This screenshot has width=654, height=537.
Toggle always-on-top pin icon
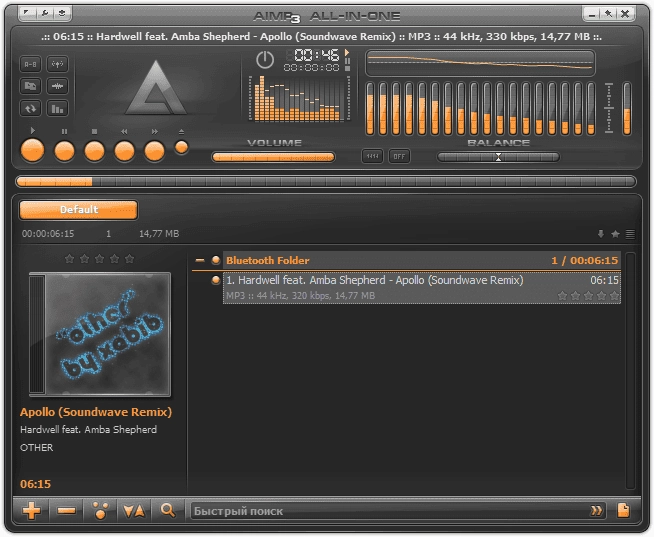[609, 14]
